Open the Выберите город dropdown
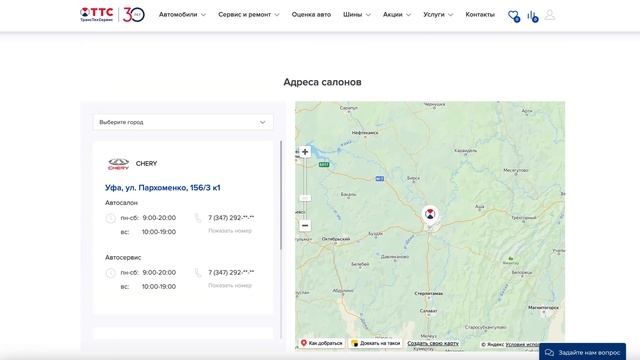The width and height of the screenshot is (640, 360). coord(183,122)
